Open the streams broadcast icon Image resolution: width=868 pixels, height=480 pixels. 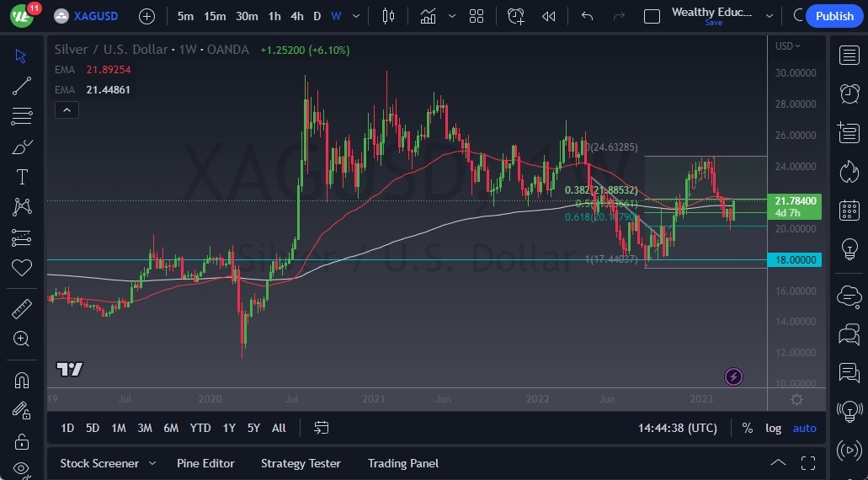click(x=849, y=450)
